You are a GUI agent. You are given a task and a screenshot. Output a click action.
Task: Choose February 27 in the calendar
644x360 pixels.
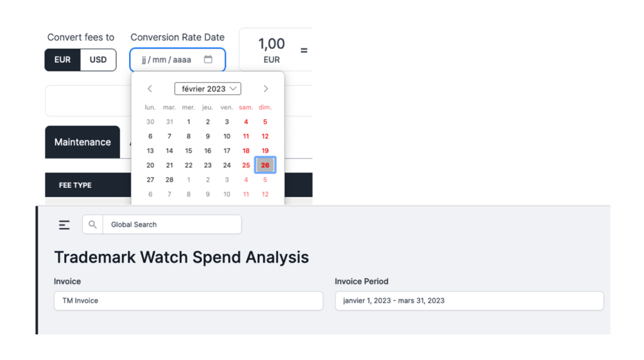[150, 180]
